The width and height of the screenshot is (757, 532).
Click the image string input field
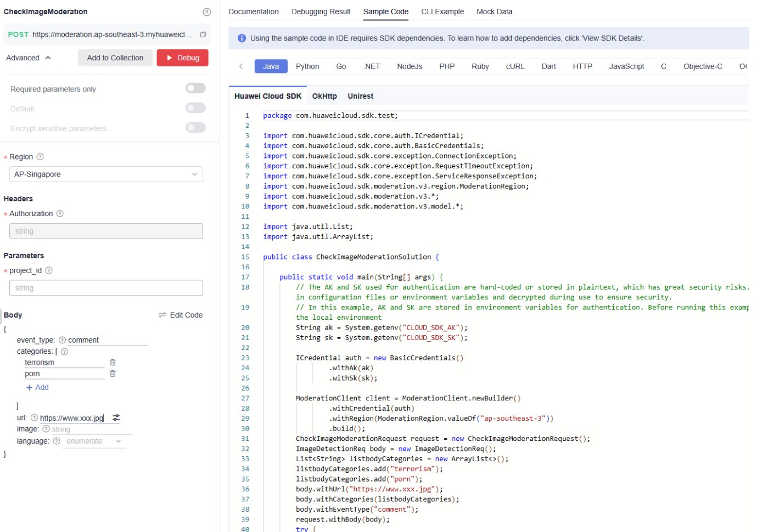91,429
